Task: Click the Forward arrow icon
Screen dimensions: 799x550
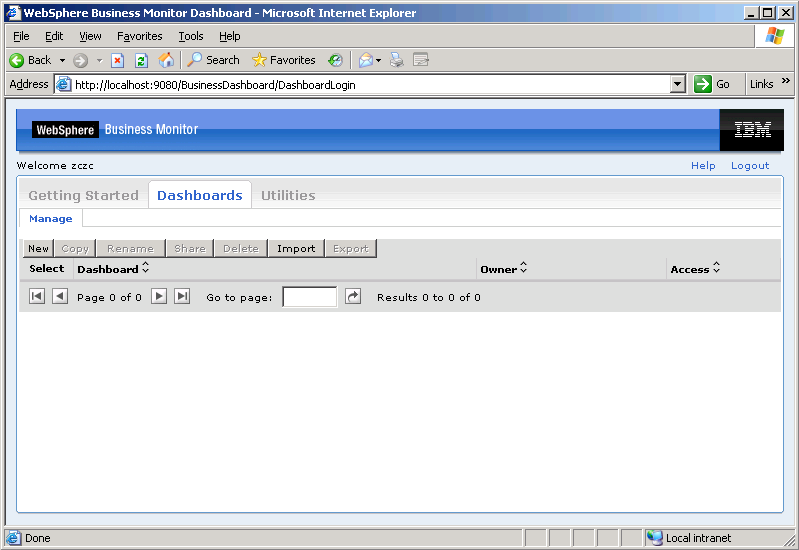Action: pyautogui.click(x=80, y=60)
